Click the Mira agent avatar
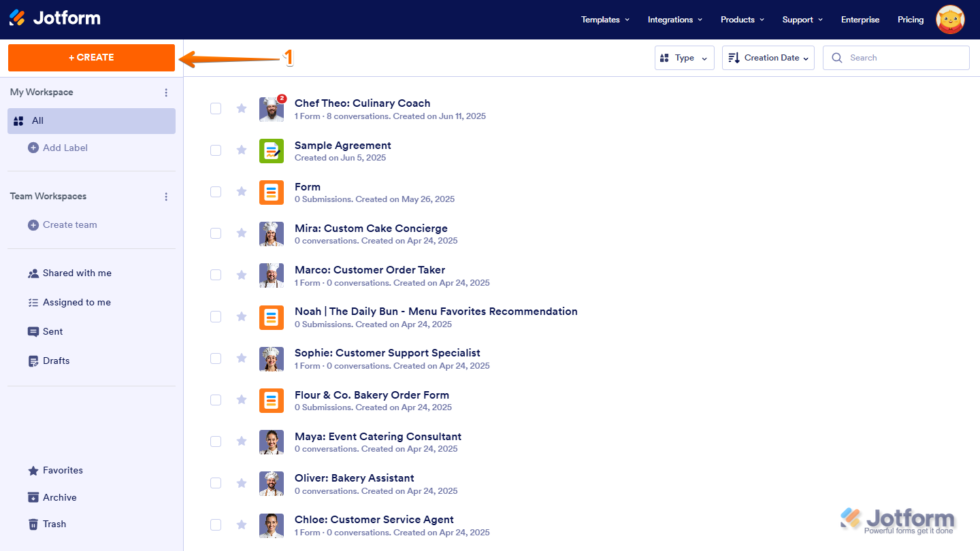Image resolution: width=980 pixels, height=551 pixels. (272, 233)
